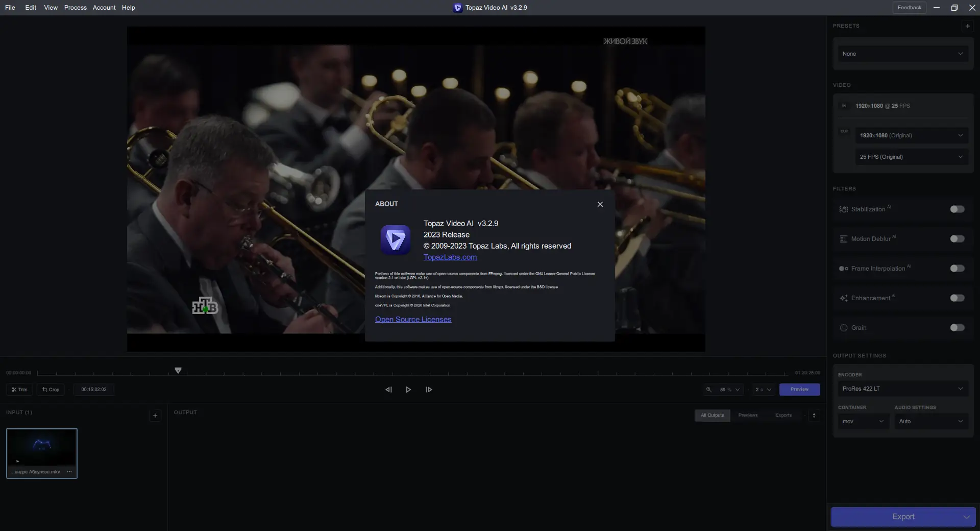
Task: Open the Account menu
Action: [x=104, y=8]
